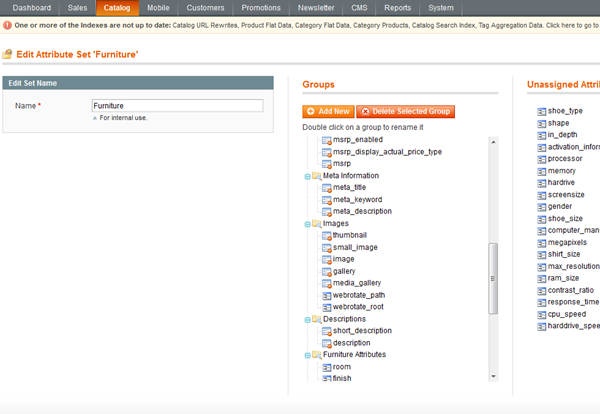Open the Customers menu

tap(205, 8)
